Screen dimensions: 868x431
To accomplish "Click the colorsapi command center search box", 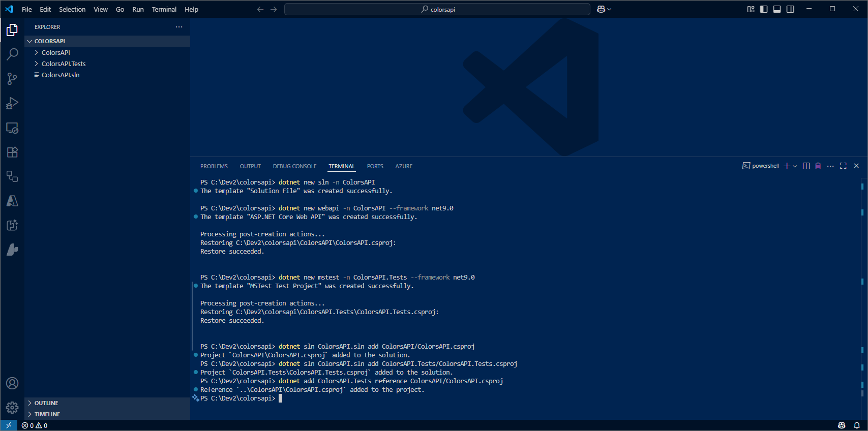I will pyautogui.click(x=437, y=9).
